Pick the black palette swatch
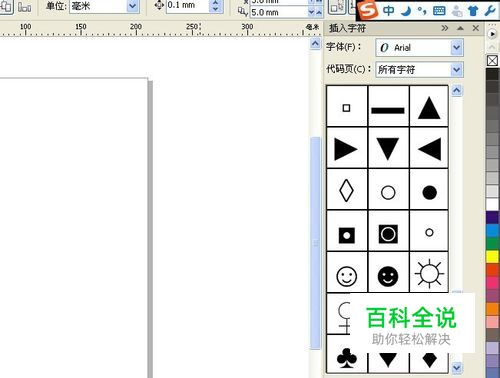This screenshot has height=378, width=500. (x=492, y=74)
